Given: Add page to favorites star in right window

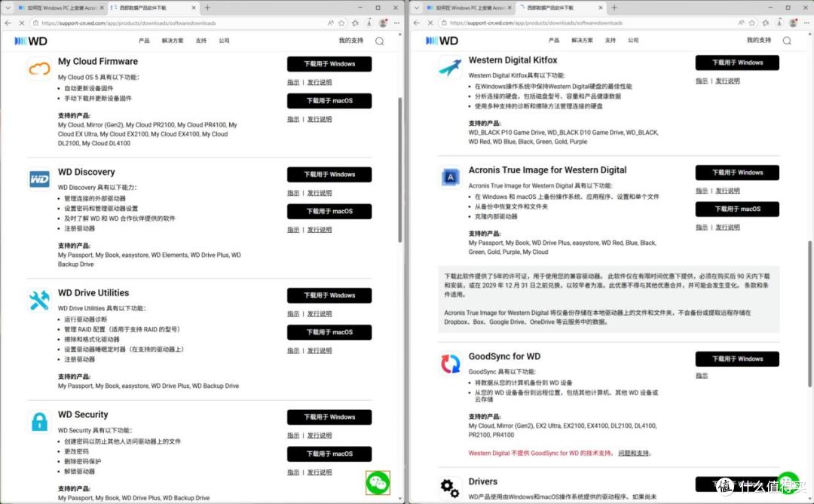Looking at the screenshot, I should pos(751,23).
